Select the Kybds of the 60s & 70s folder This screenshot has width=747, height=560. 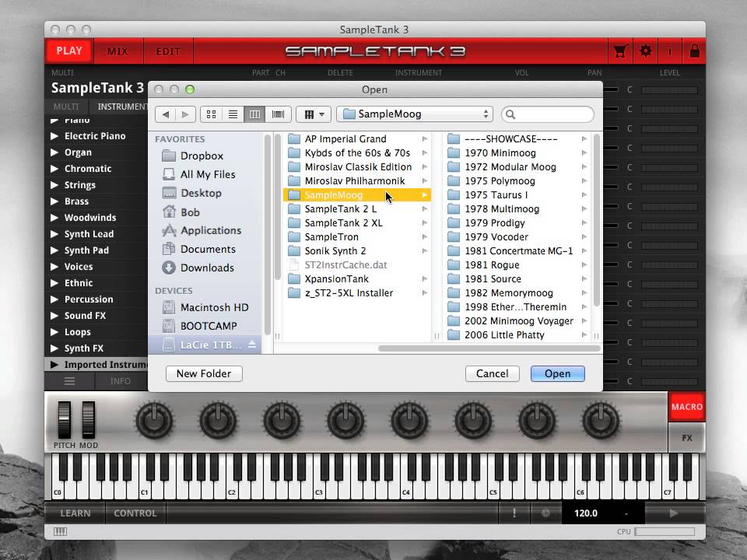357,153
